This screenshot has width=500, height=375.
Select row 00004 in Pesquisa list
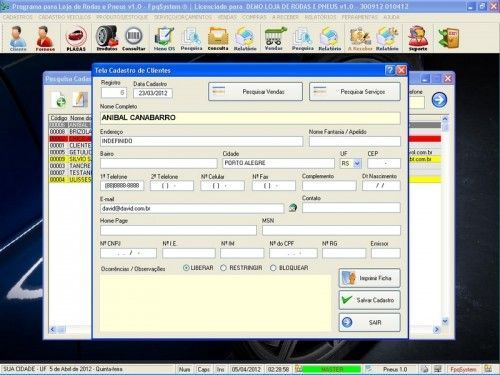point(71,180)
